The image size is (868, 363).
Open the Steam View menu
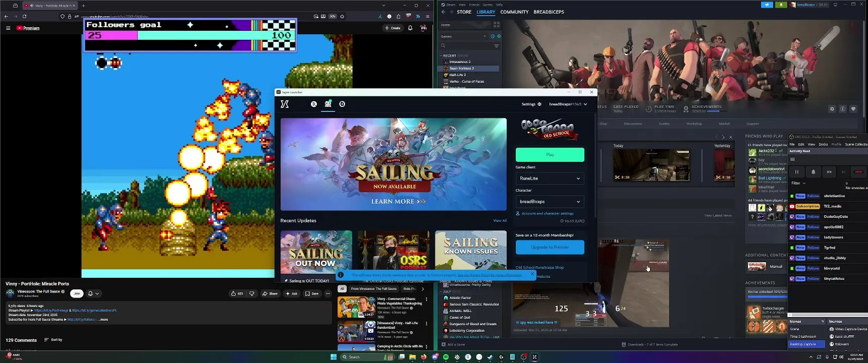click(462, 5)
